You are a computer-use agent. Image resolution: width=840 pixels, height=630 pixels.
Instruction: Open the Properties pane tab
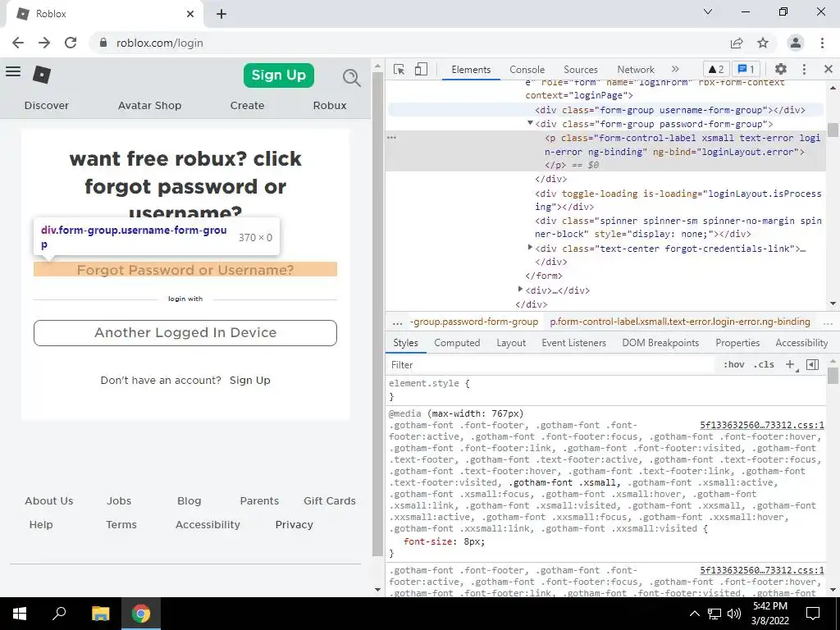(x=737, y=343)
